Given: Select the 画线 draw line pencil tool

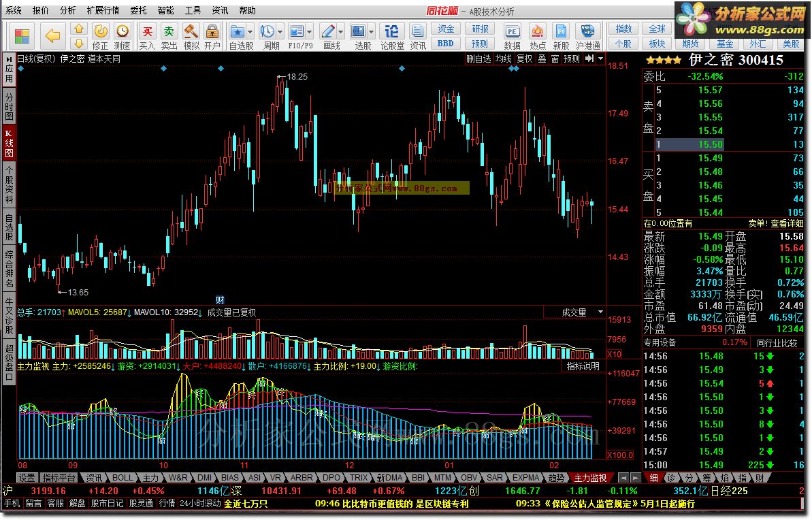Looking at the screenshot, I should (328, 32).
